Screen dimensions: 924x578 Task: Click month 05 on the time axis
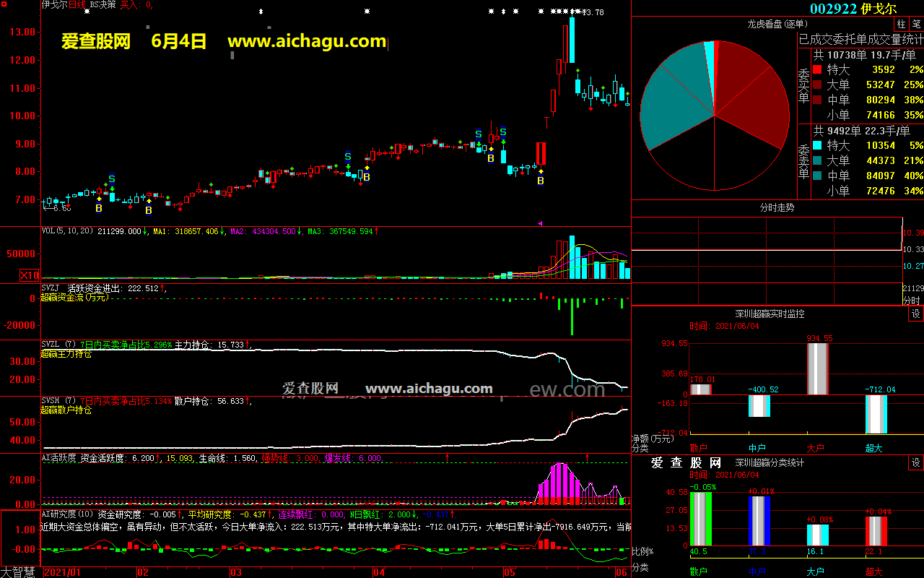(510, 571)
